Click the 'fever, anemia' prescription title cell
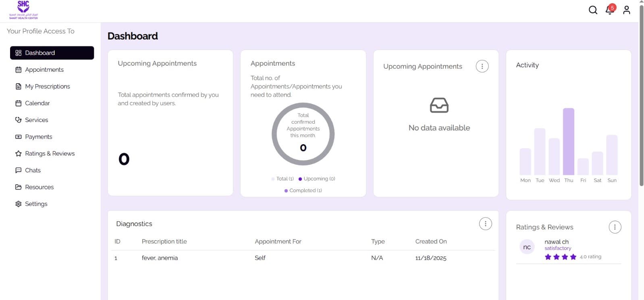 tap(160, 258)
